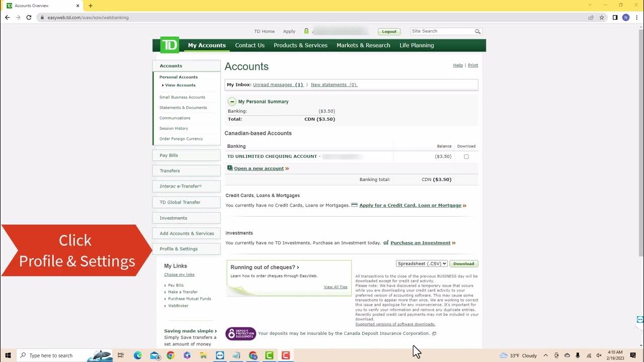The height and width of the screenshot is (362, 644).
Task: Click the browser address bar URL
Action: [88, 18]
